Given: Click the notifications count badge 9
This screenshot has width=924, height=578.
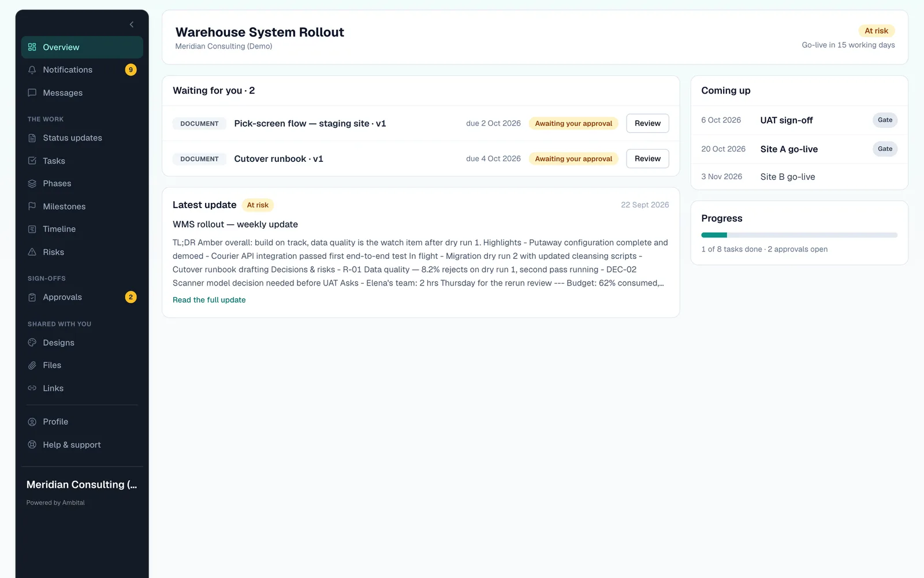Looking at the screenshot, I should coord(131,70).
